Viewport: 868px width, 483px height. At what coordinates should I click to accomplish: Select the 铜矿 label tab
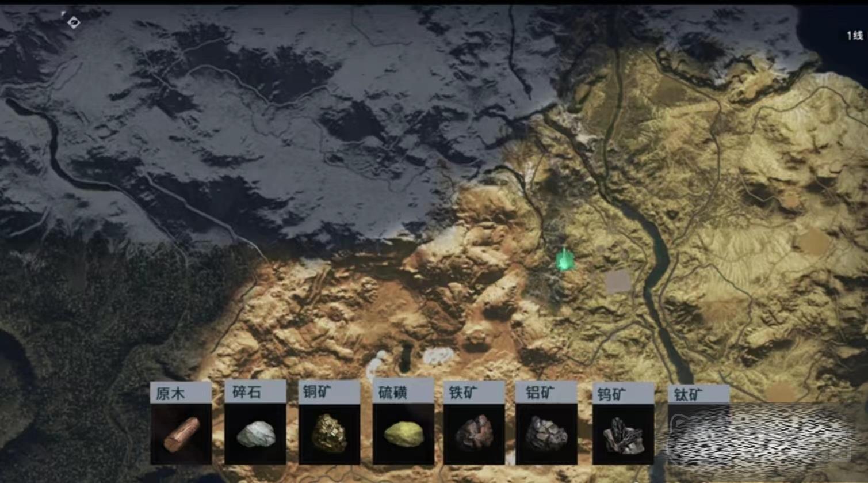coord(329,392)
